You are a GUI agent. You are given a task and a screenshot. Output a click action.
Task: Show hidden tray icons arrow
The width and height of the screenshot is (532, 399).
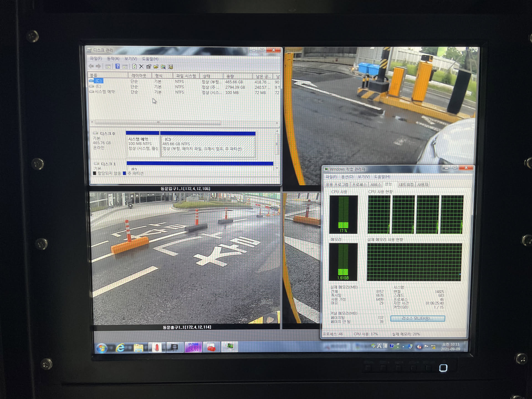(403, 346)
